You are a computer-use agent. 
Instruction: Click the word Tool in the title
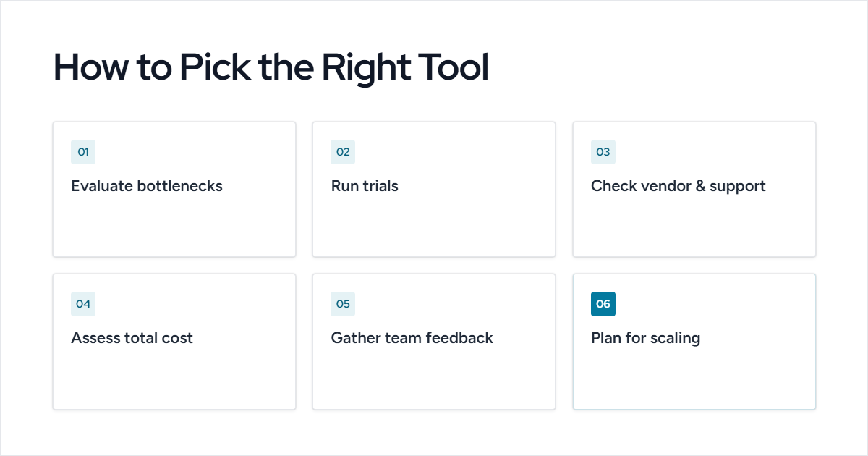tap(452, 67)
